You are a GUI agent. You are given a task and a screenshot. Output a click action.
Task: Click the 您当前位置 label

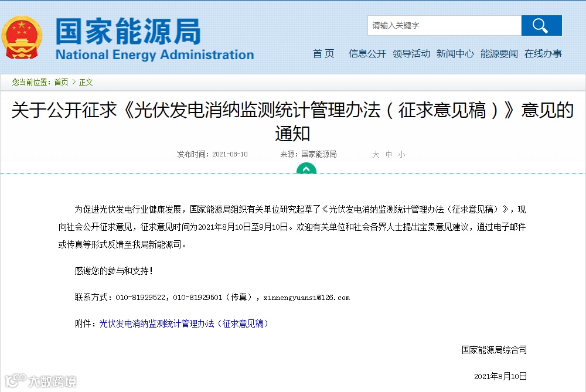click(32, 82)
